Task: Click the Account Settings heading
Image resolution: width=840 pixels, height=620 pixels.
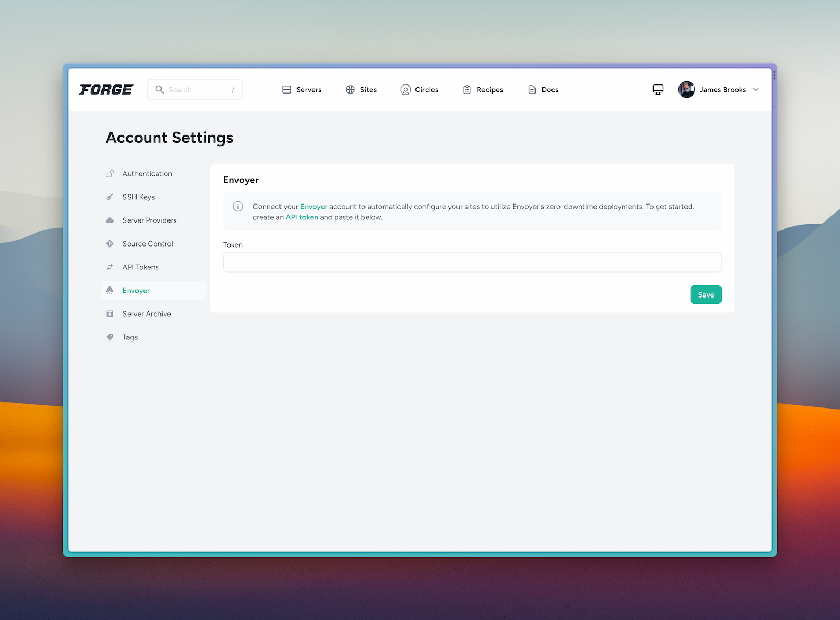Action: tap(169, 138)
